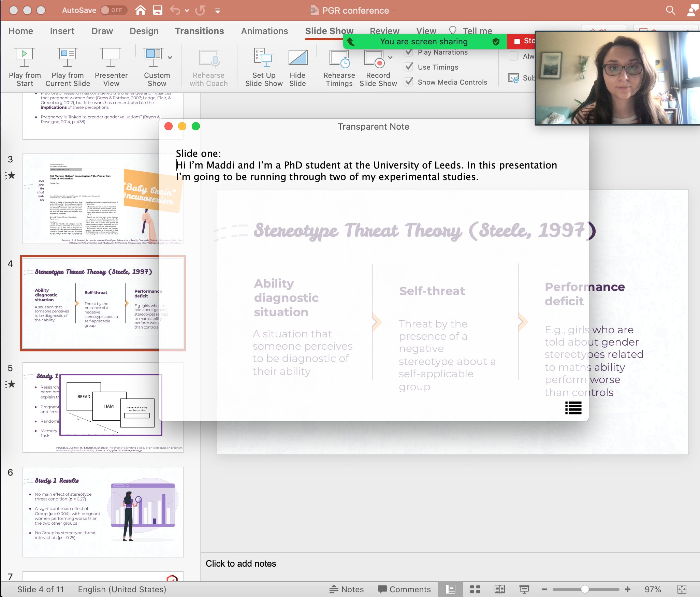This screenshot has width=700, height=597.
Task: Open the Home tab
Action: pos(21,31)
